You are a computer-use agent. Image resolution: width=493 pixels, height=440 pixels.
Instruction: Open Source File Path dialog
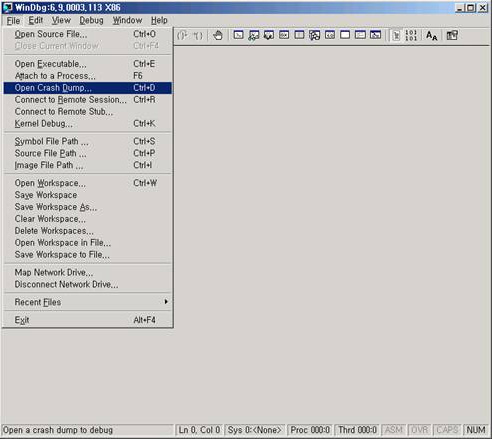click(x=88, y=153)
